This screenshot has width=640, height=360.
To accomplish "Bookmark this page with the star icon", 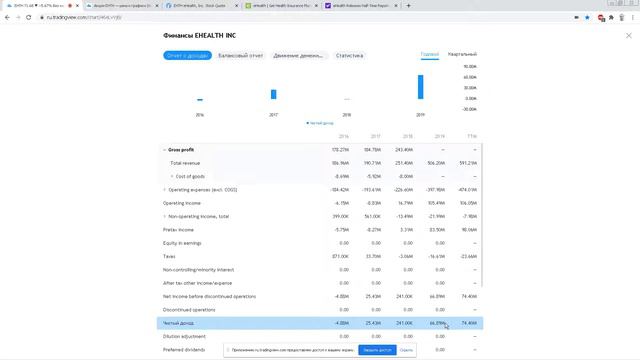I will point(587,18).
